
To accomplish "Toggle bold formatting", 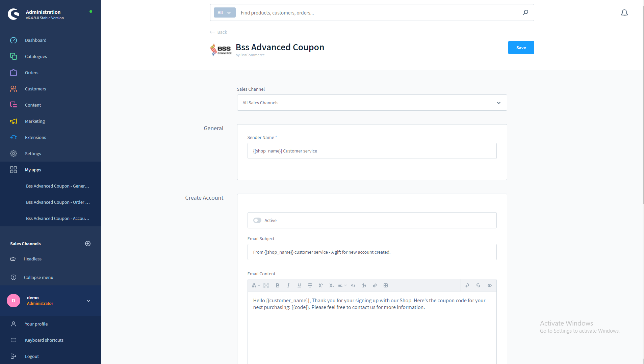I will pyautogui.click(x=278, y=285).
